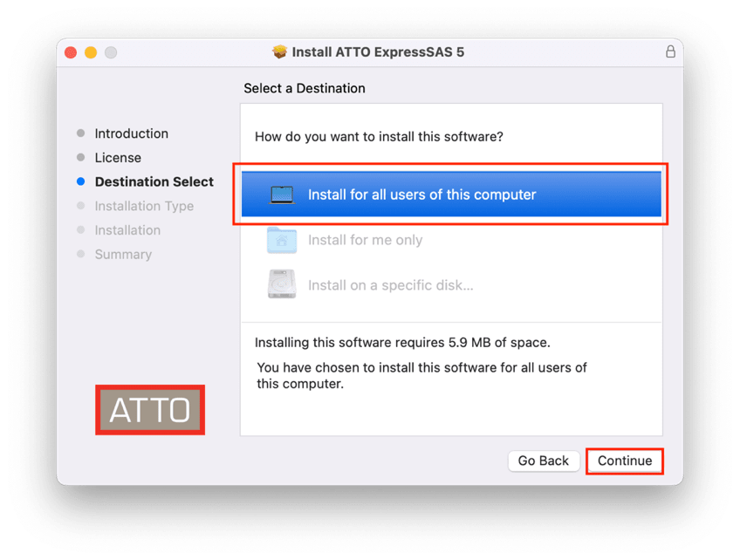This screenshot has height=560, width=740.
Task: Go to the License step
Action: coord(118,158)
